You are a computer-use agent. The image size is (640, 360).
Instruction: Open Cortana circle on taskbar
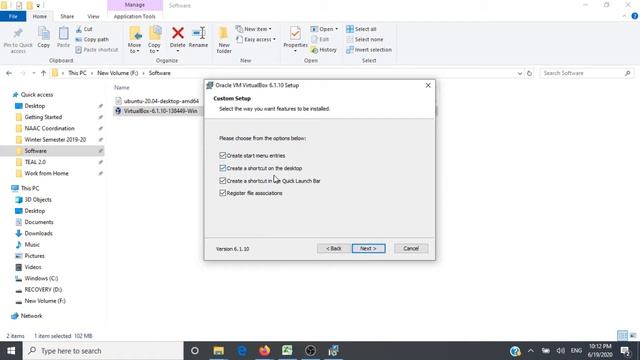(195, 351)
